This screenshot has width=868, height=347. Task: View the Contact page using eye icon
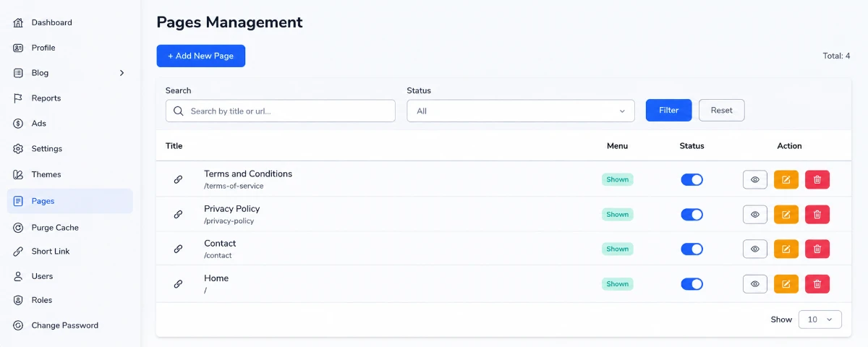coord(755,249)
